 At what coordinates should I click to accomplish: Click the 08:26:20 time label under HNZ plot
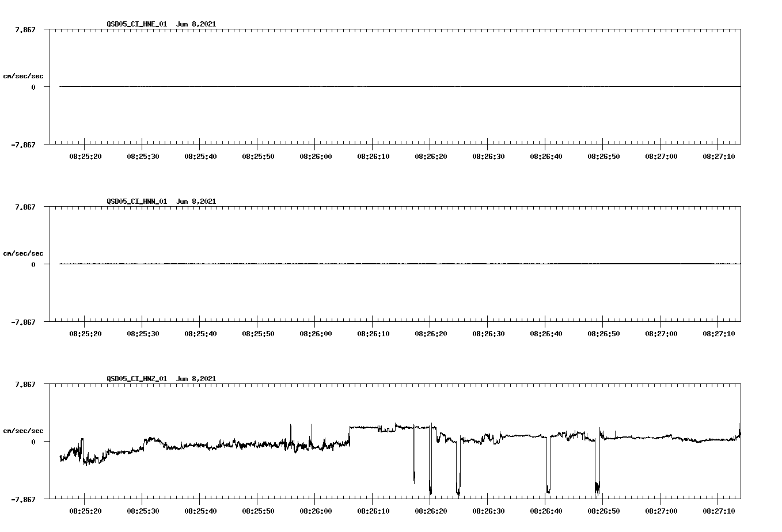tap(431, 511)
